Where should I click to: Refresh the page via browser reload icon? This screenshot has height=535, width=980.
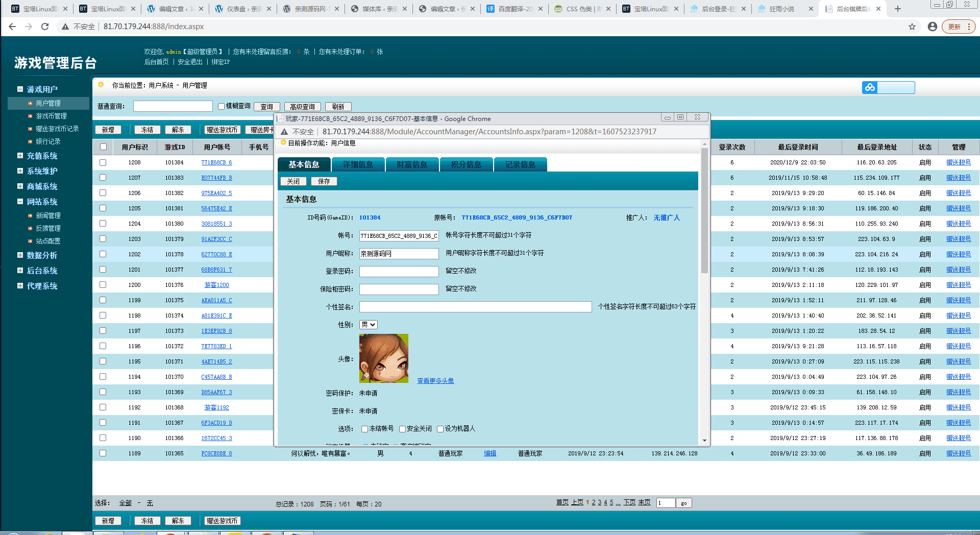(x=45, y=26)
